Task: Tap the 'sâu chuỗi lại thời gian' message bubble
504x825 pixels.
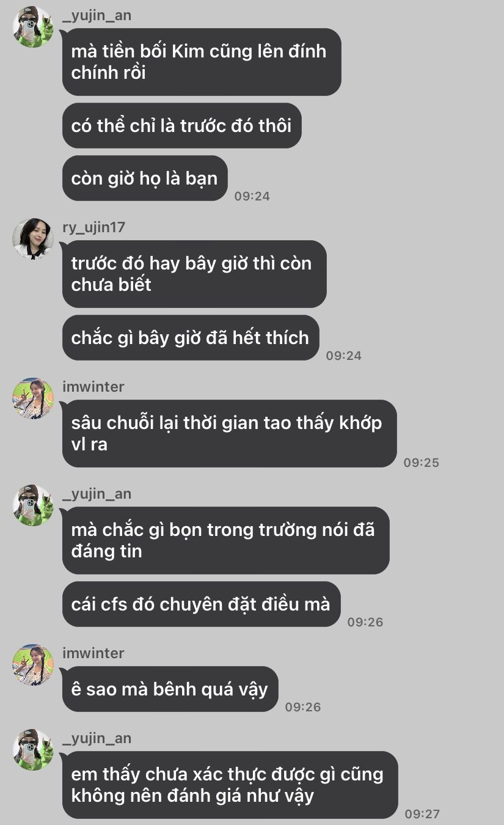Action: pyautogui.click(x=230, y=433)
